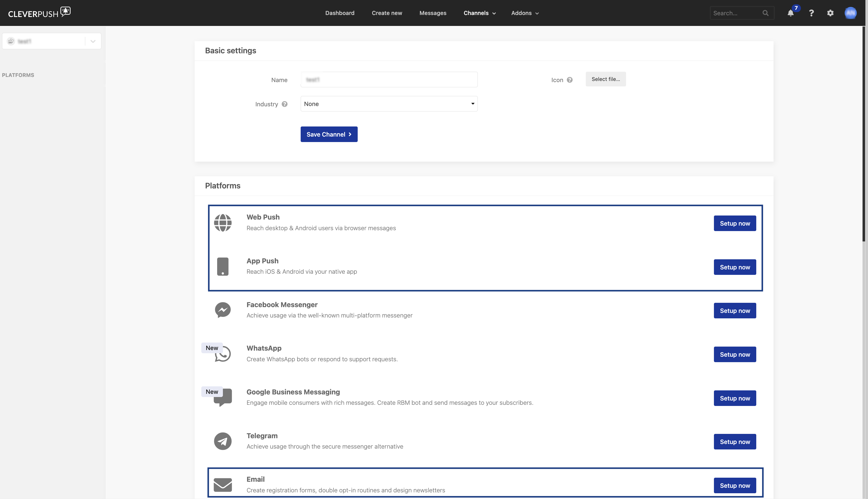Click the Web Push globe icon

223,223
